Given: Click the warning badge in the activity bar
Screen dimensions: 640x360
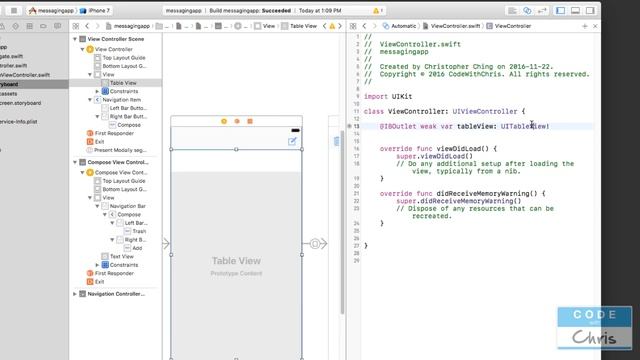Looking at the screenshot, I should (x=377, y=11).
